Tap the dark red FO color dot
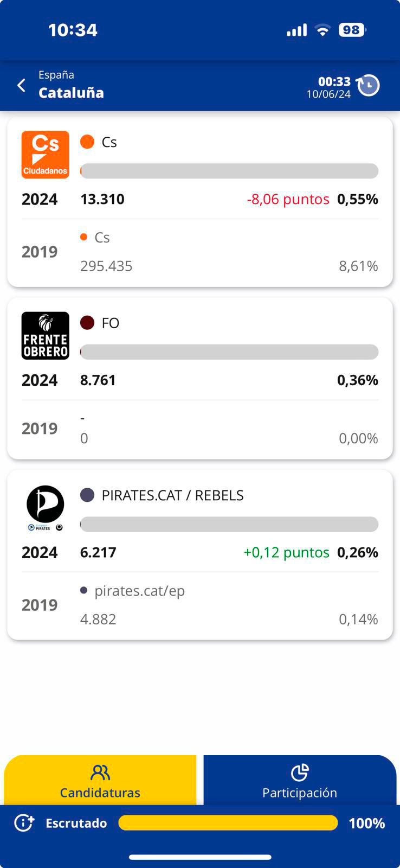 coord(87,323)
